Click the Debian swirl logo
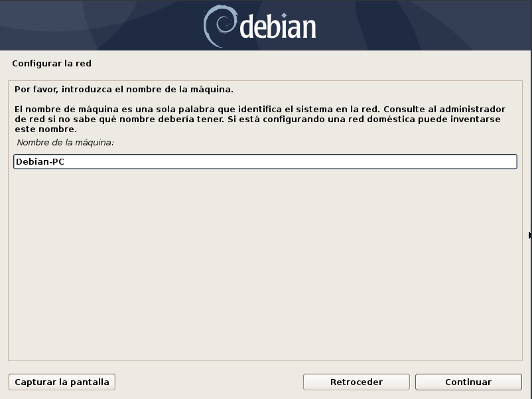The width and height of the screenshot is (532, 399). tap(220, 26)
